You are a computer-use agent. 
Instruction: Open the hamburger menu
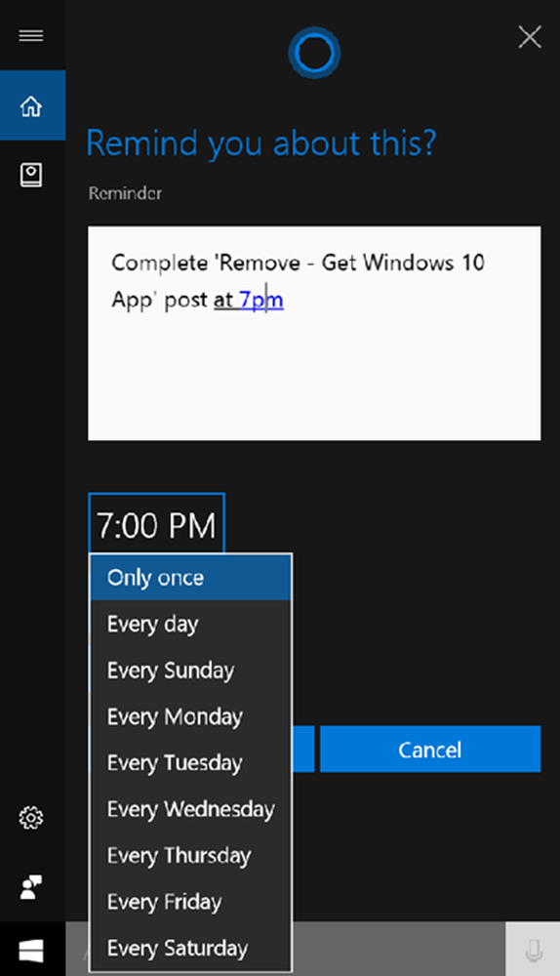click(31, 35)
